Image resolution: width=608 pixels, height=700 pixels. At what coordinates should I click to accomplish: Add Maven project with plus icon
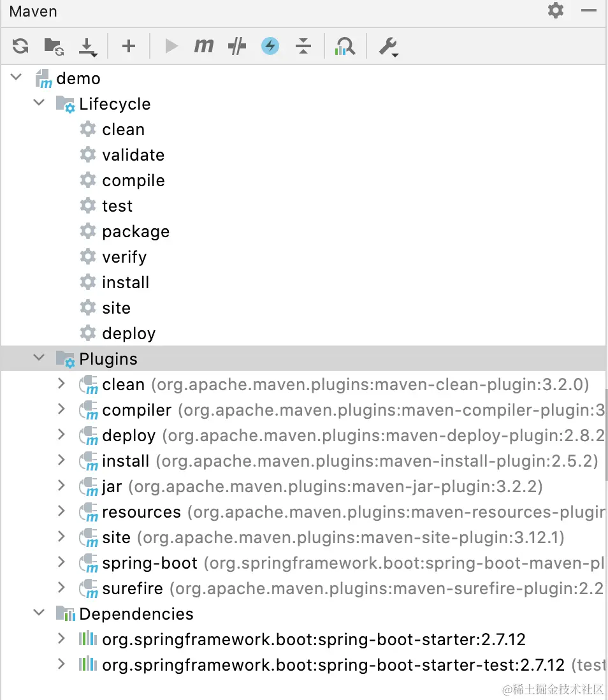tap(129, 46)
